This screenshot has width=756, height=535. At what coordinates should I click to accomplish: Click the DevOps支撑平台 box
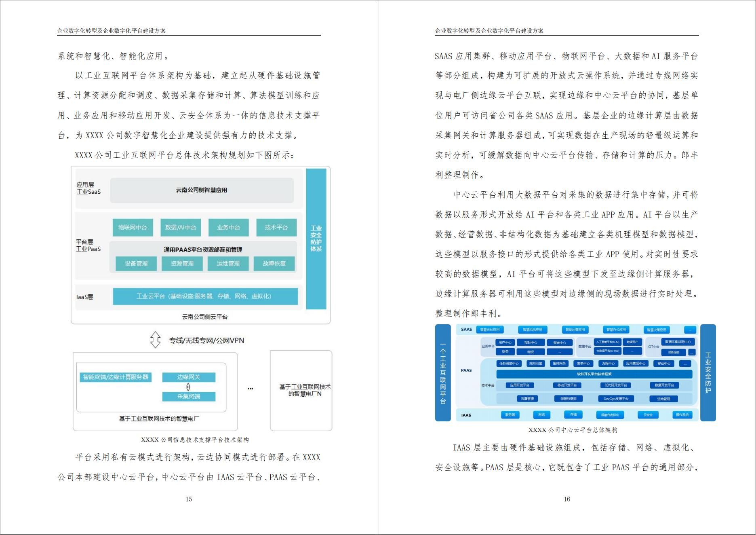[616, 399]
